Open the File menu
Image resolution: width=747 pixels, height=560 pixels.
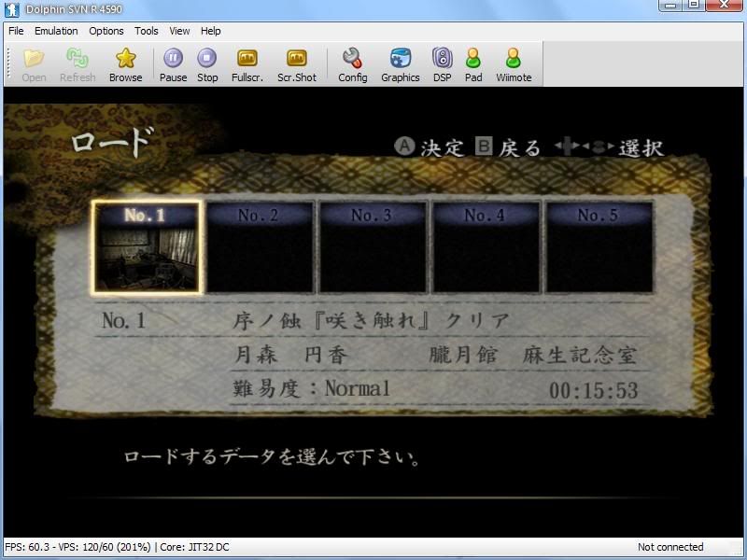[16, 31]
